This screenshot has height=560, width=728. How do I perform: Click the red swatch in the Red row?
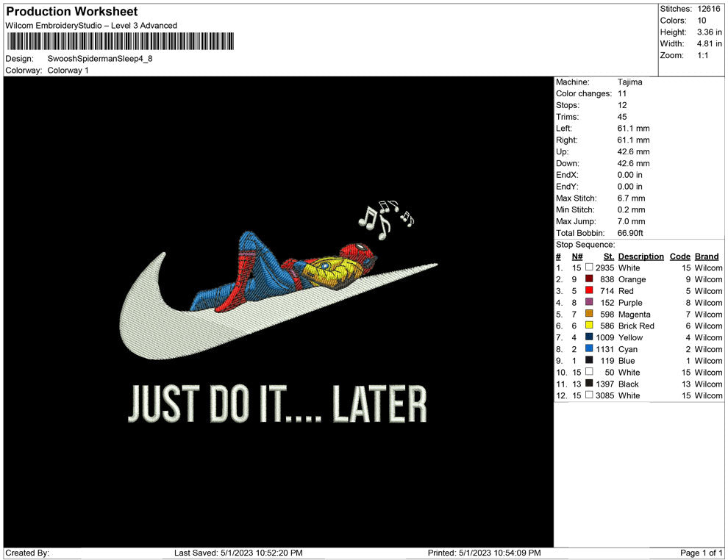point(589,290)
